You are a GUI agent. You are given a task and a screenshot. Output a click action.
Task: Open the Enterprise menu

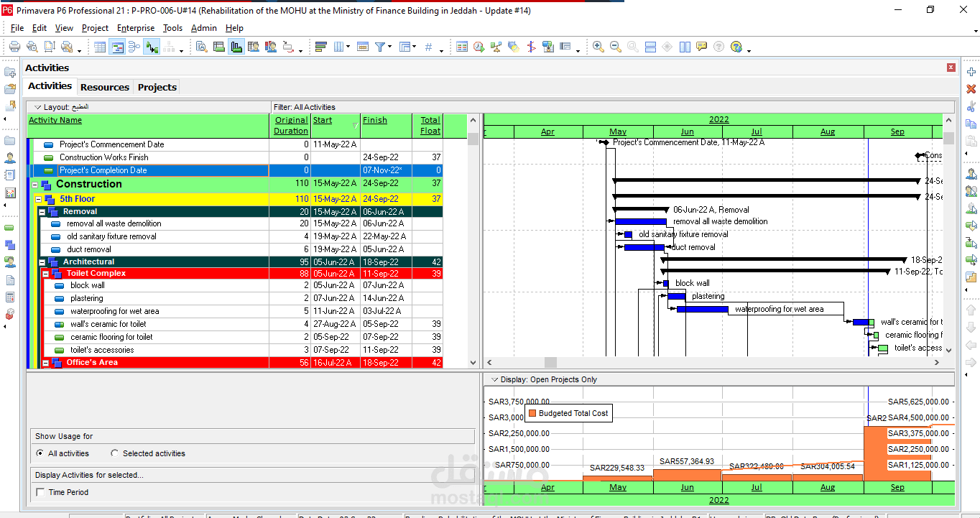click(x=136, y=28)
